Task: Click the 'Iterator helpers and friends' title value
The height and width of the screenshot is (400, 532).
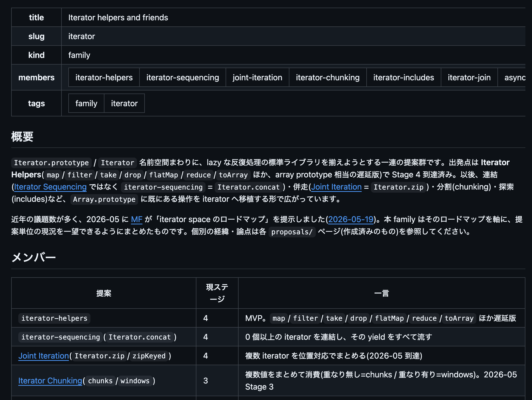Action: coord(118,17)
